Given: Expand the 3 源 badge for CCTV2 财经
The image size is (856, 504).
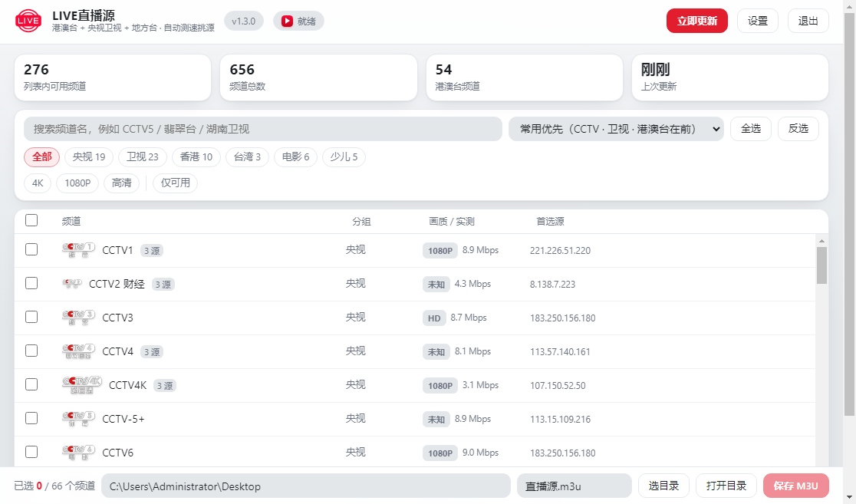Looking at the screenshot, I should 163,285.
